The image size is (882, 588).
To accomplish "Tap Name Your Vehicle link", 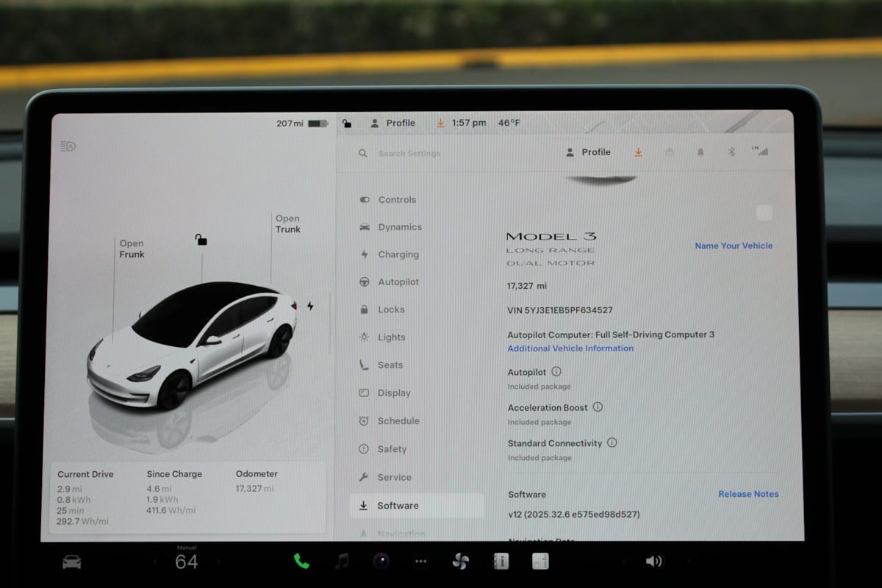I will tap(734, 245).
